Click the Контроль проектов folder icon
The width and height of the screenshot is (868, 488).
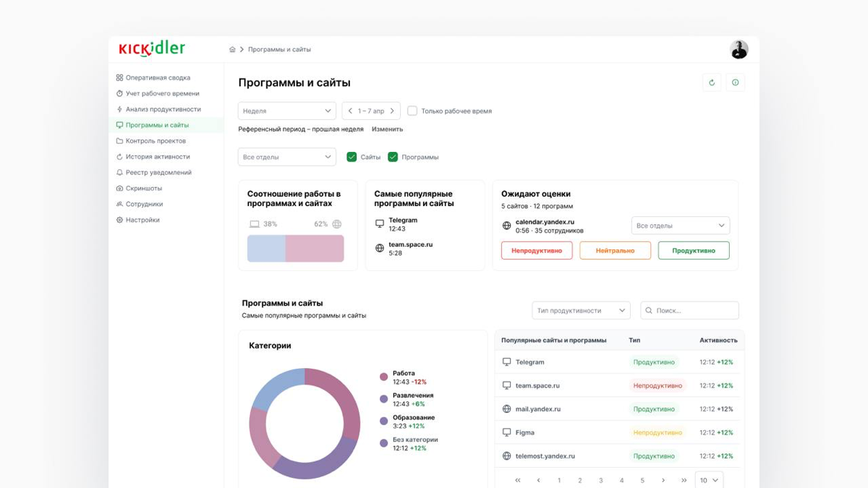click(119, 141)
